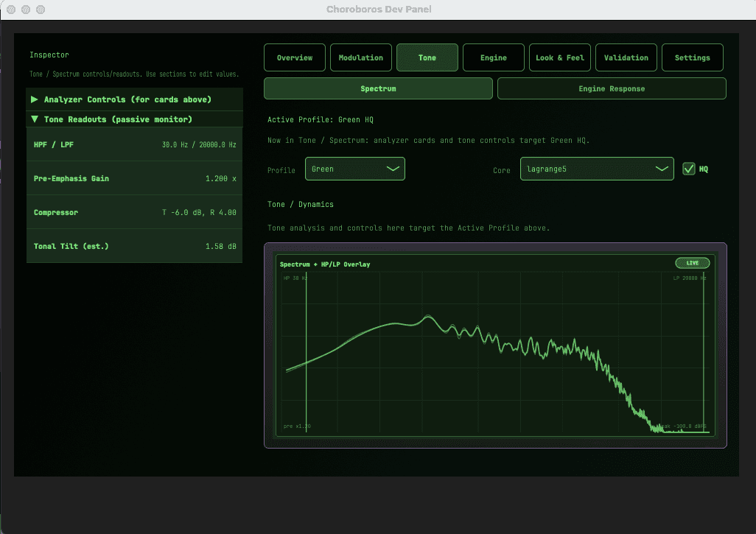
Task: Select the Engine Response view
Action: pos(612,88)
